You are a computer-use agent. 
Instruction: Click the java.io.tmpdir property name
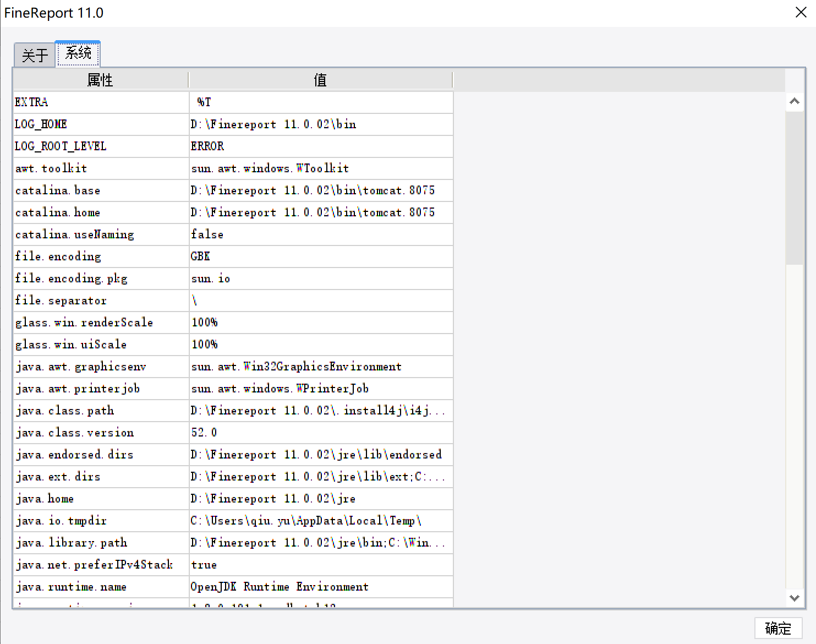pyautogui.click(x=61, y=521)
